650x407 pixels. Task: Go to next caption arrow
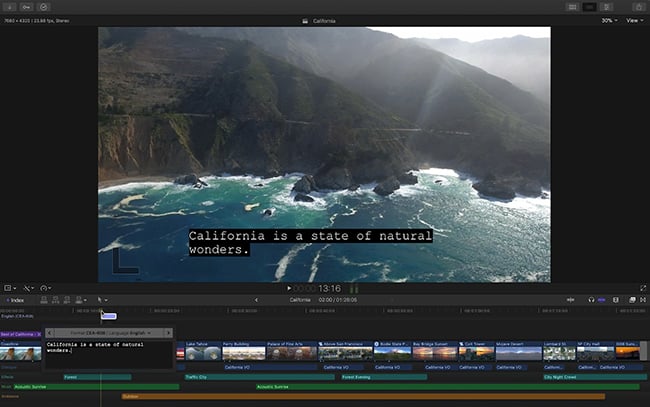point(168,333)
